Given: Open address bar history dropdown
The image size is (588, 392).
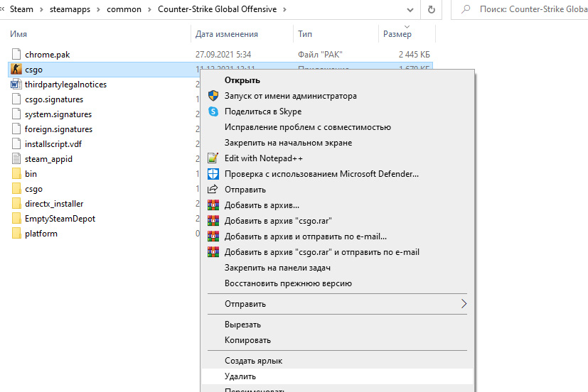Looking at the screenshot, I should point(410,10).
